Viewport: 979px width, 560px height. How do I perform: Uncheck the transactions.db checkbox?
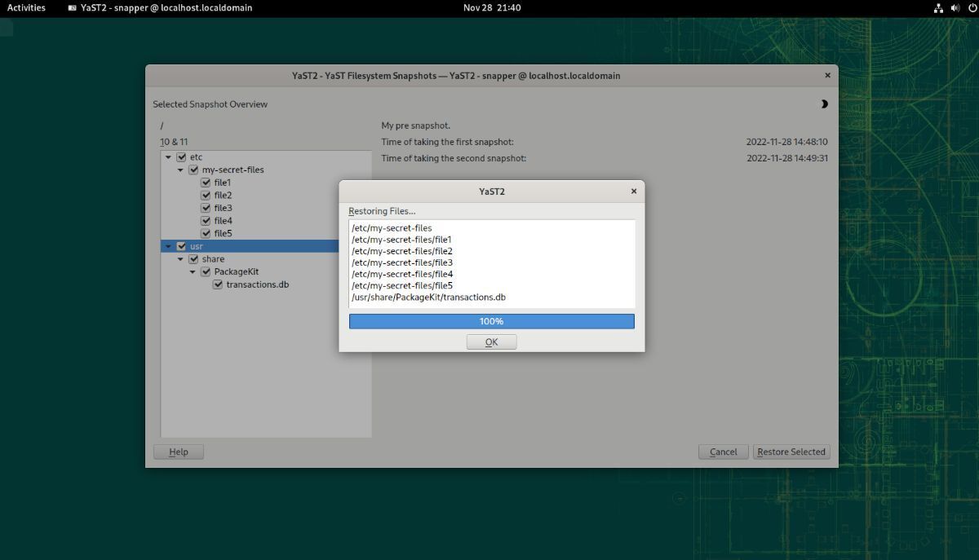(x=218, y=284)
